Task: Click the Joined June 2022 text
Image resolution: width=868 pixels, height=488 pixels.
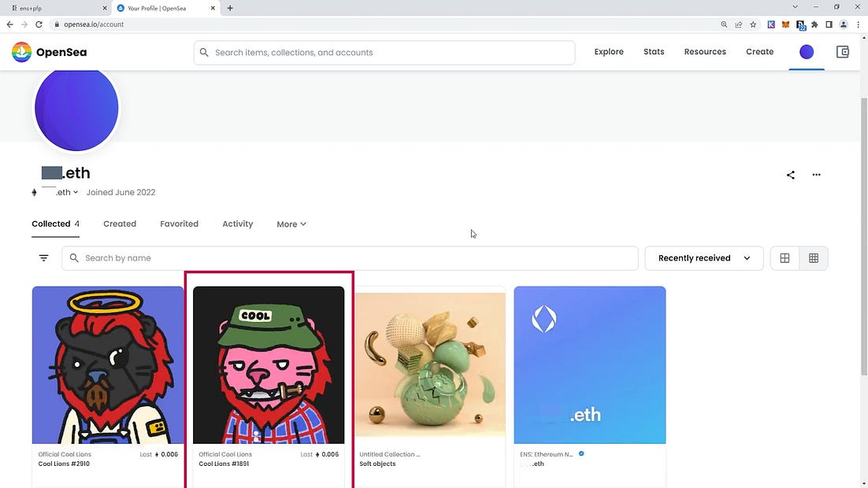Action: point(121,192)
